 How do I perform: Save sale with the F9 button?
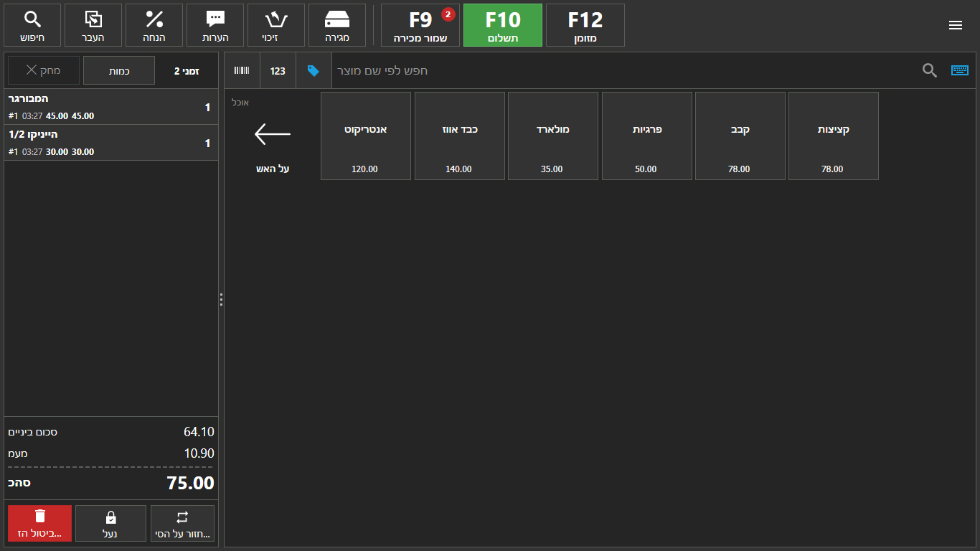click(420, 25)
